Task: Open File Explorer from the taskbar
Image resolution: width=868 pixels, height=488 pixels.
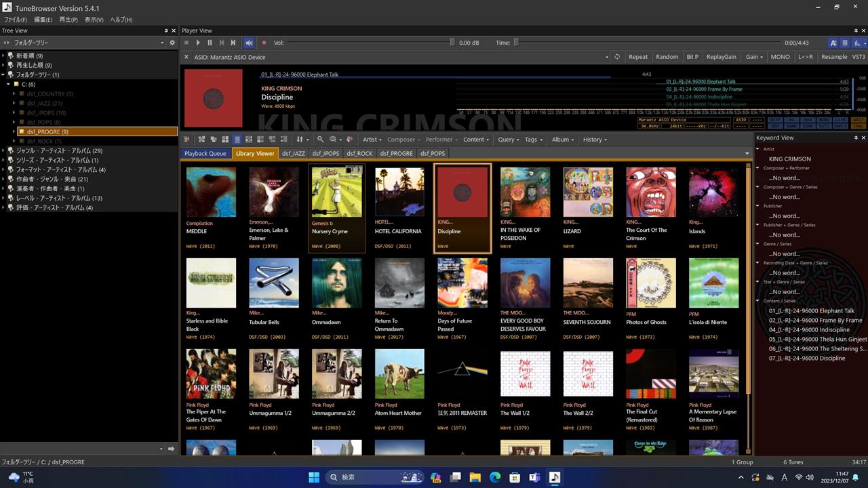Action: [475, 477]
